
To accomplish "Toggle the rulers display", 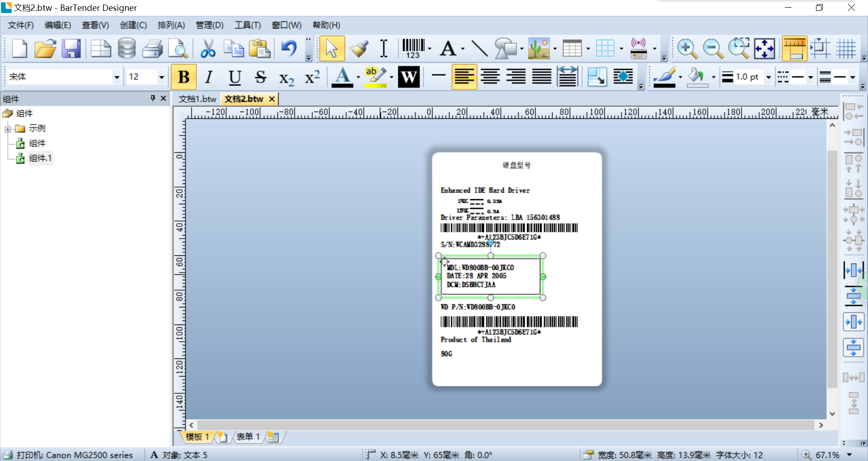I will tap(794, 48).
